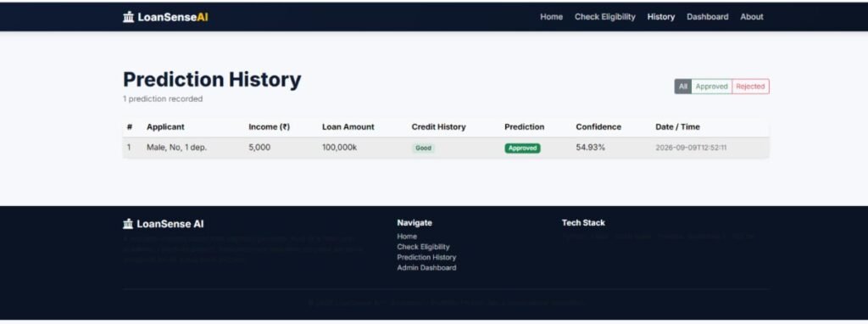This screenshot has width=868, height=324.
Task: Click the '1 prediction recorded' subtitle
Action: 163,99
